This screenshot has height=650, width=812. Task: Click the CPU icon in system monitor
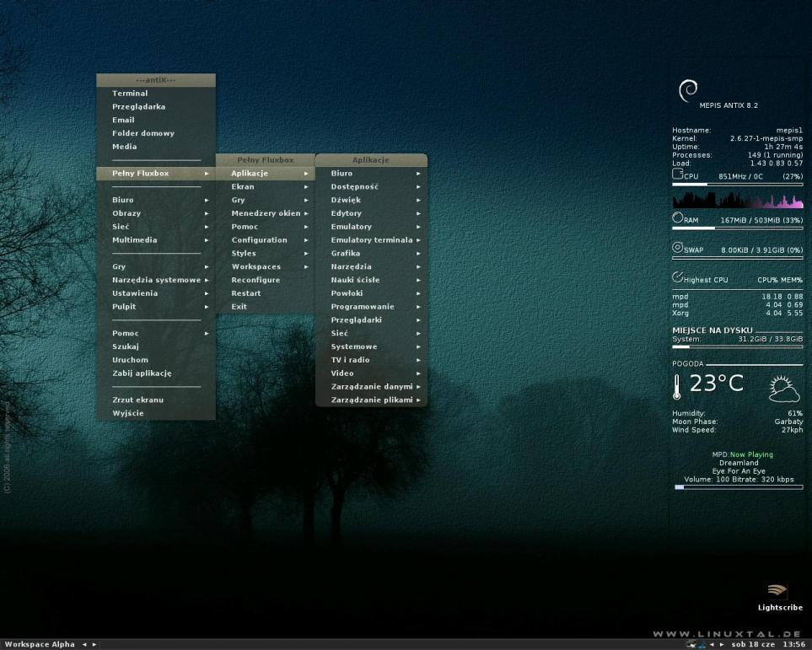(677, 175)
